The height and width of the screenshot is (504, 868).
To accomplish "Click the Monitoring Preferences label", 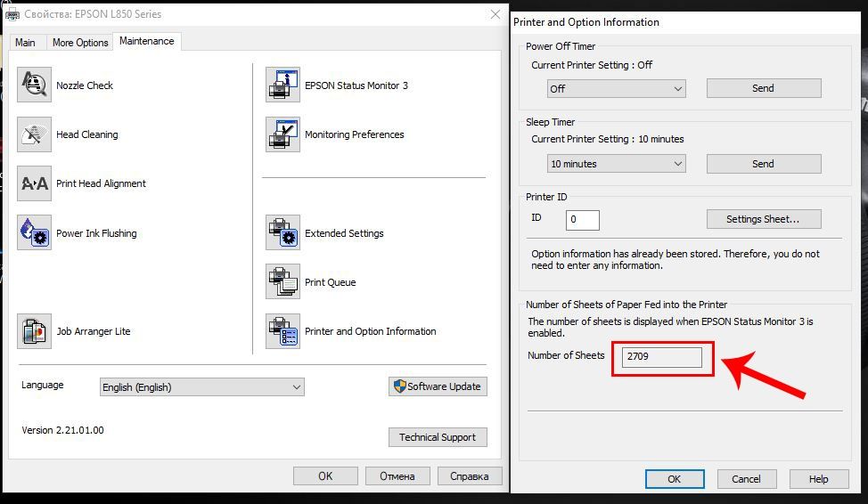I will 355,134.
